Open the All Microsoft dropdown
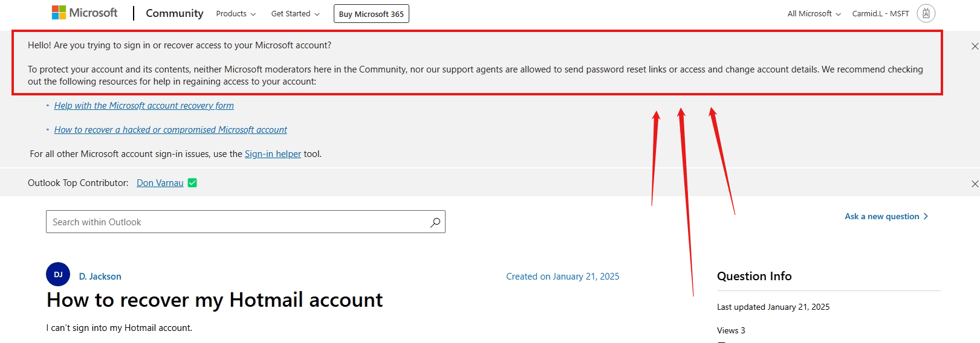The height and width of the screenshot is (343, 980). click(x=814, y=14)
